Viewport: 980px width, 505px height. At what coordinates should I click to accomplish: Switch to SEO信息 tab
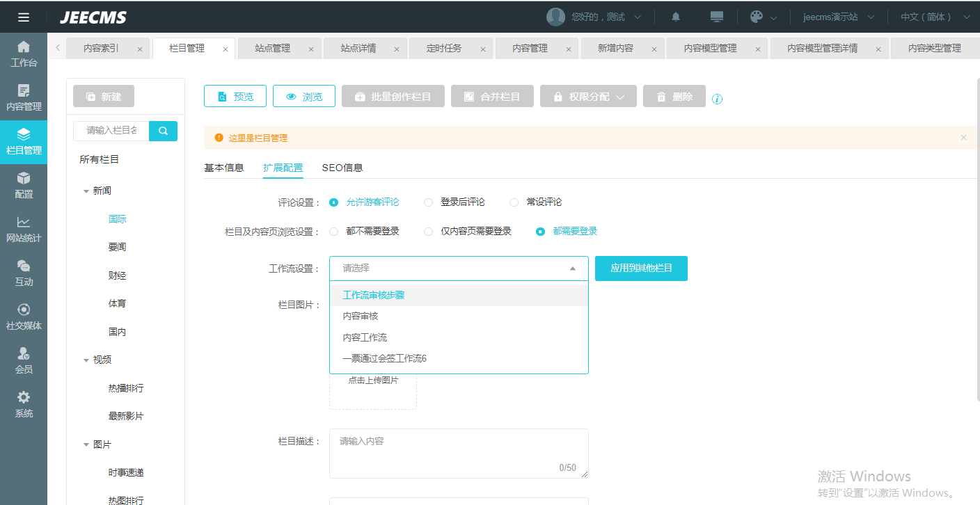pos(342,168)
